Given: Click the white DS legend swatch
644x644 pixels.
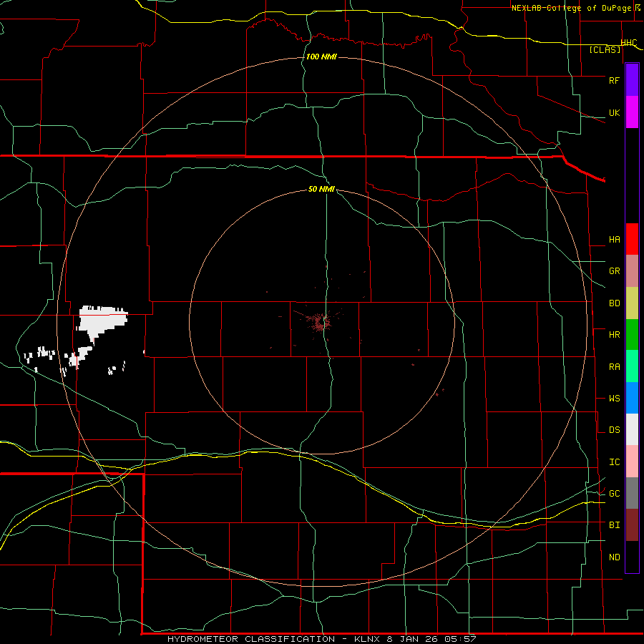Looking at the screenshot, I should (x=632, y=429).
